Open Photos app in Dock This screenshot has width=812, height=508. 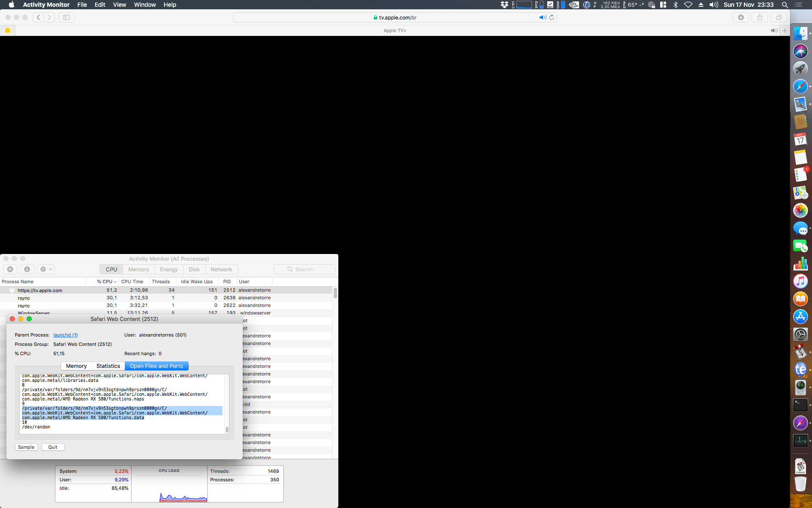pyautogui.click(x=800, y=210)
